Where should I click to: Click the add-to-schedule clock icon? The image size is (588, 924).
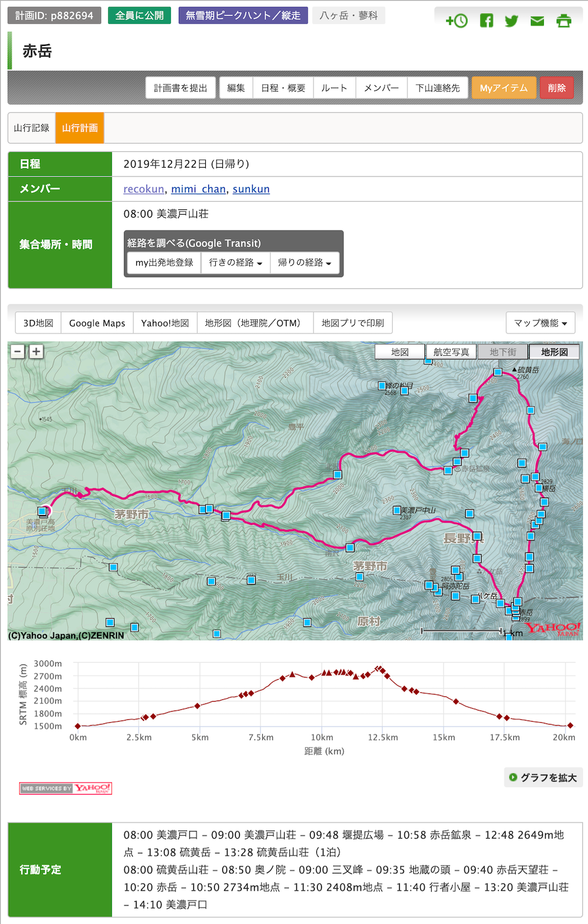457,21
